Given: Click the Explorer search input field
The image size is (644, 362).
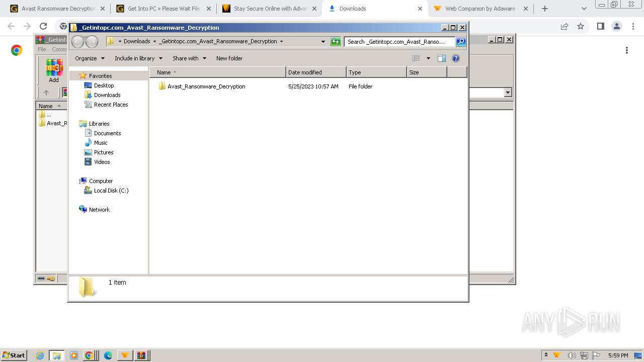Looking at the screenshot, I should 399,42.
